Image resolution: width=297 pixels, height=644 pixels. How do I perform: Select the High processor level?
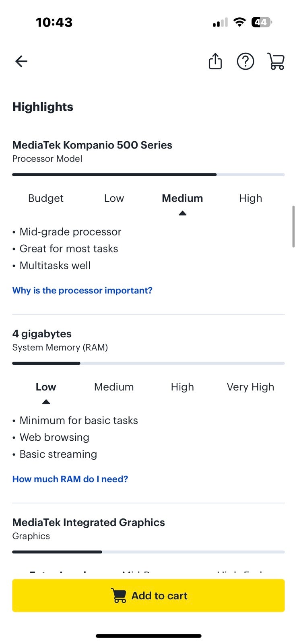coord(250,198)
